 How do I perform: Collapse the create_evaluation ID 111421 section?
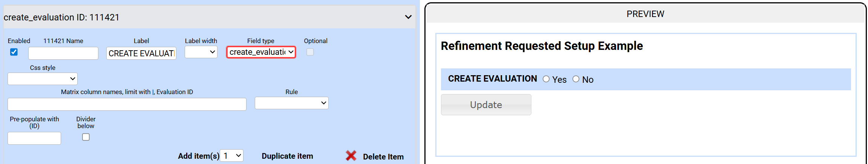408,17
